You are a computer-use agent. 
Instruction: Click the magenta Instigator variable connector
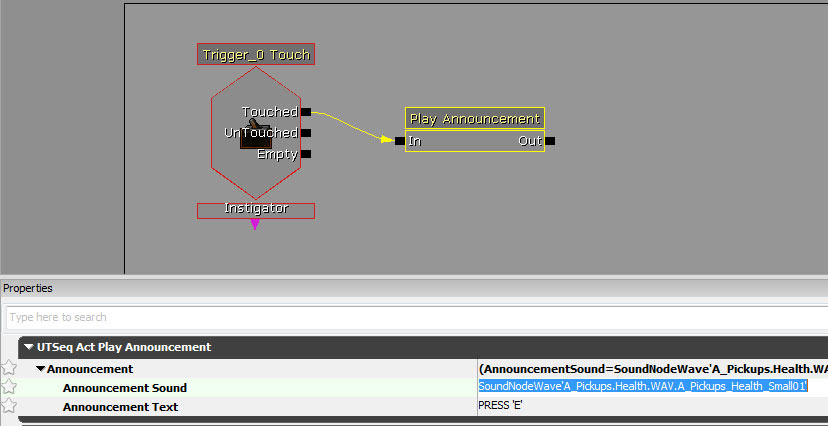(x=255, y=224)
